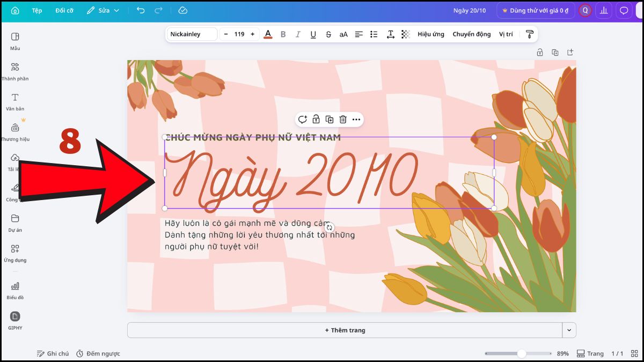This screenshot has height=362, width=644.
Task: Open the transparency checkerboard control
Action: pos(406,34)
